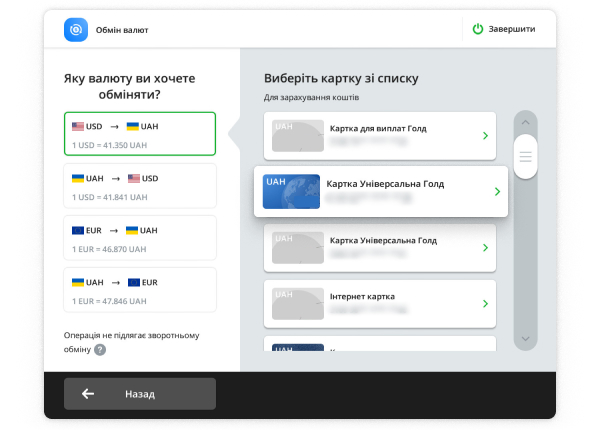
Task: Click the Інтернет картка card image
Action: 298,303
